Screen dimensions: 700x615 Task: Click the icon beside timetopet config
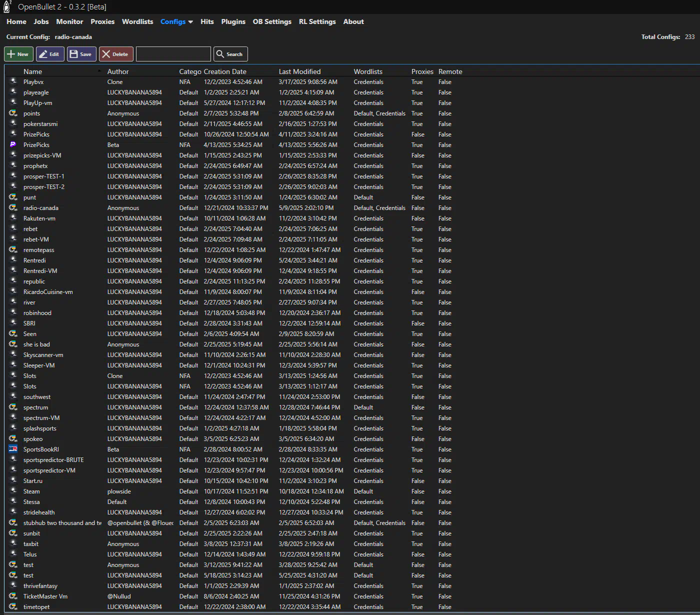pyautogui.click(x=13, y=606)
